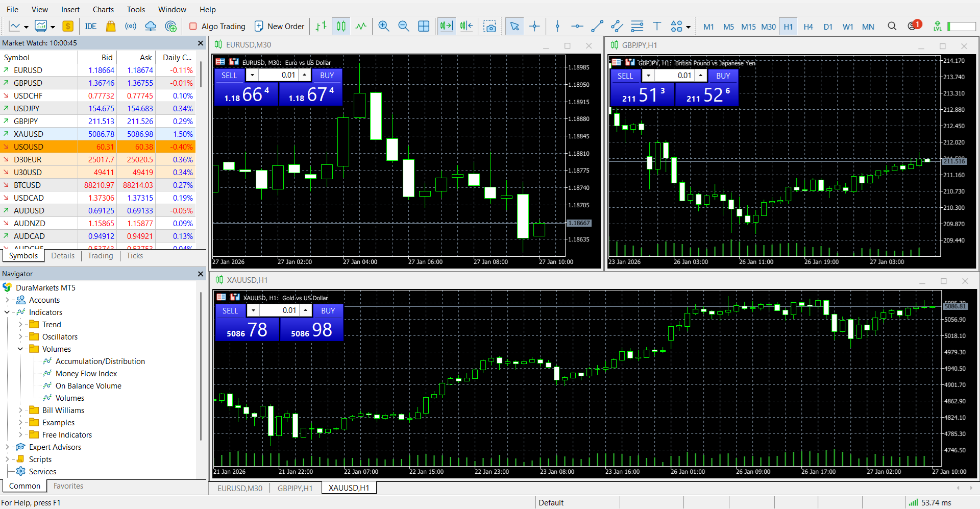Expand the Oscillators folder
Screen dimensions: 980x509
pos(20,337)
